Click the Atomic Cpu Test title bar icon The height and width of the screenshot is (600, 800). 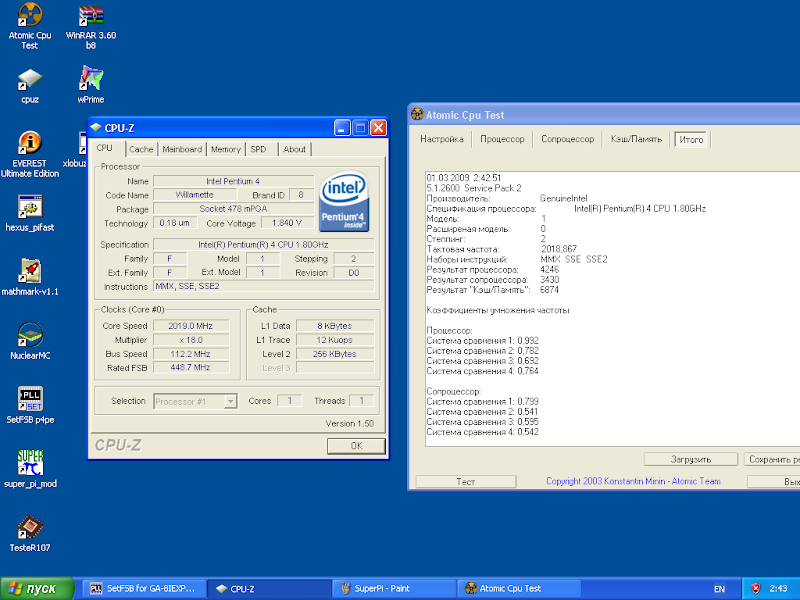pyautogui.click(x=417, y=115)
